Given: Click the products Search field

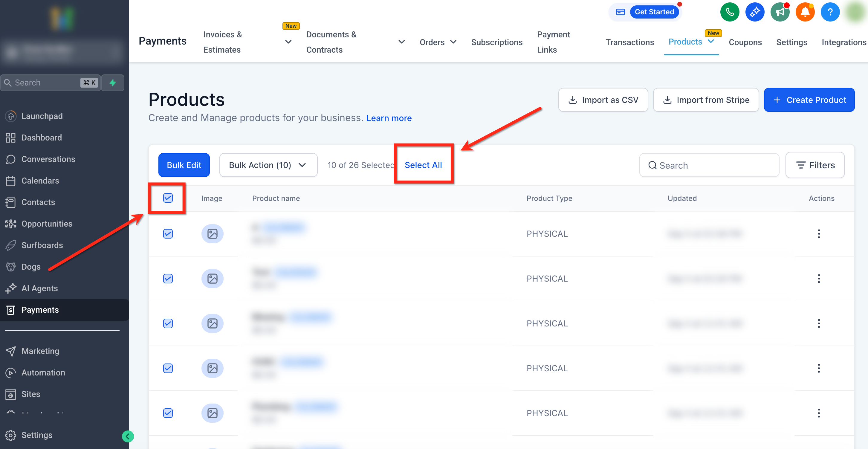Looking at the screenshot, I should 709,165.
